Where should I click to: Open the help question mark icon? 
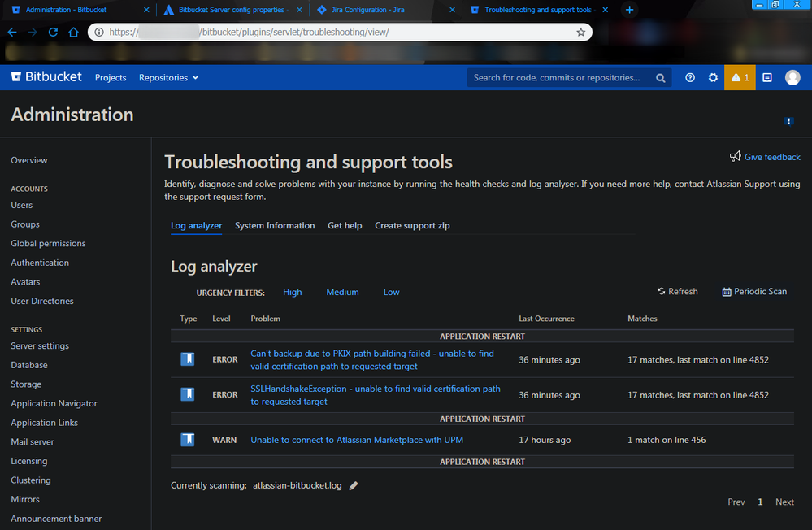(690, 78)
